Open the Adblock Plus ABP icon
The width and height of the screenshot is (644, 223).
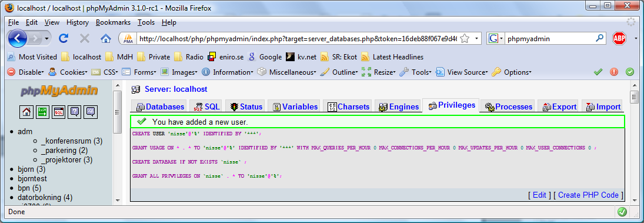(619, 39)
